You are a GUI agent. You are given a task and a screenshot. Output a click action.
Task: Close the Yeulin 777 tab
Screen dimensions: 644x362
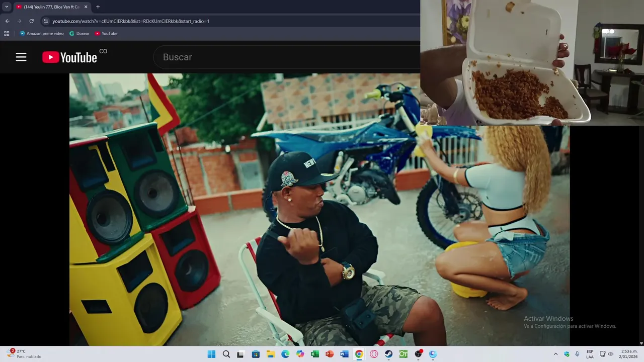pos(86,7)
